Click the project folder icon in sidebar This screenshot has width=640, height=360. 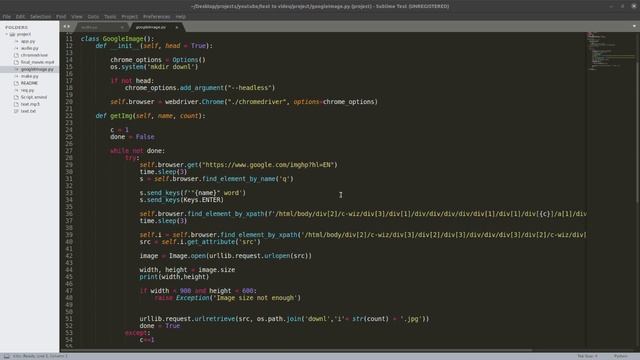point(12,34)
